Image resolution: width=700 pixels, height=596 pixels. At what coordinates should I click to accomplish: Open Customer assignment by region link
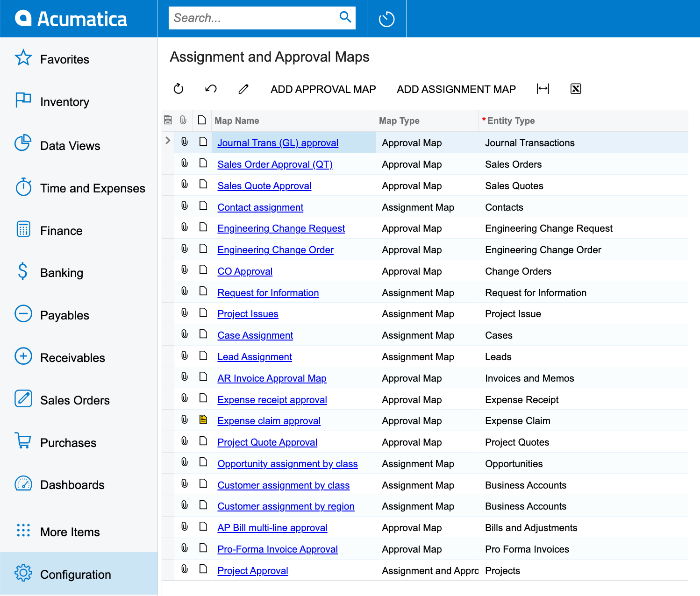point(286,506)
